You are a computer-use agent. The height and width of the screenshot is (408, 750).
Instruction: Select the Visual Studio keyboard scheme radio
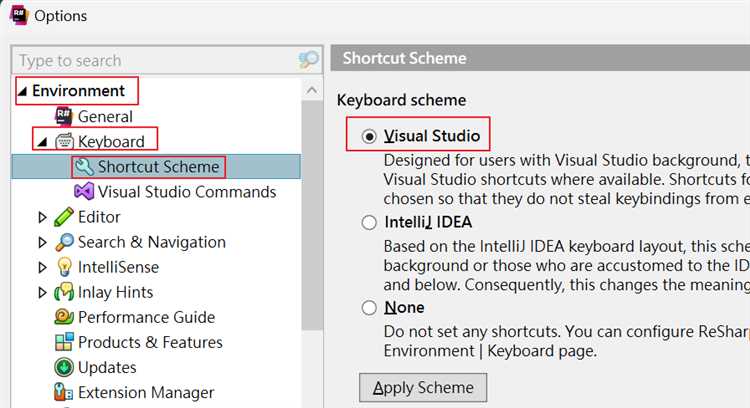click(369, 136)
